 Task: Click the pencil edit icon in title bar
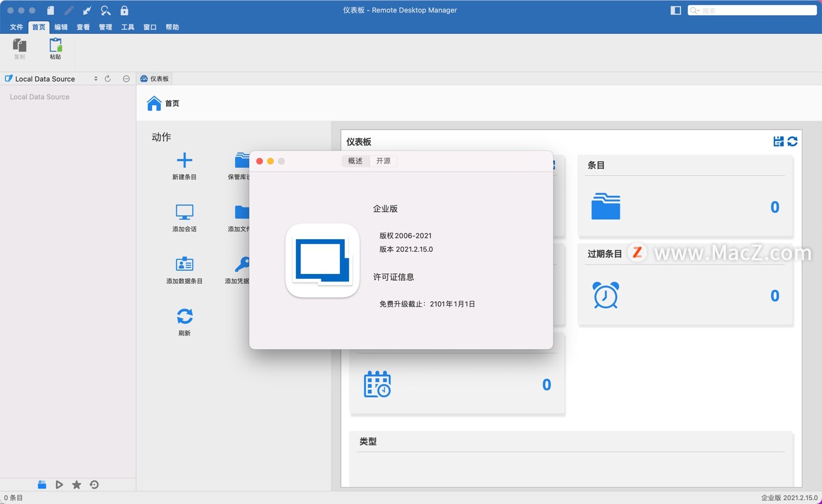(68, 10)
